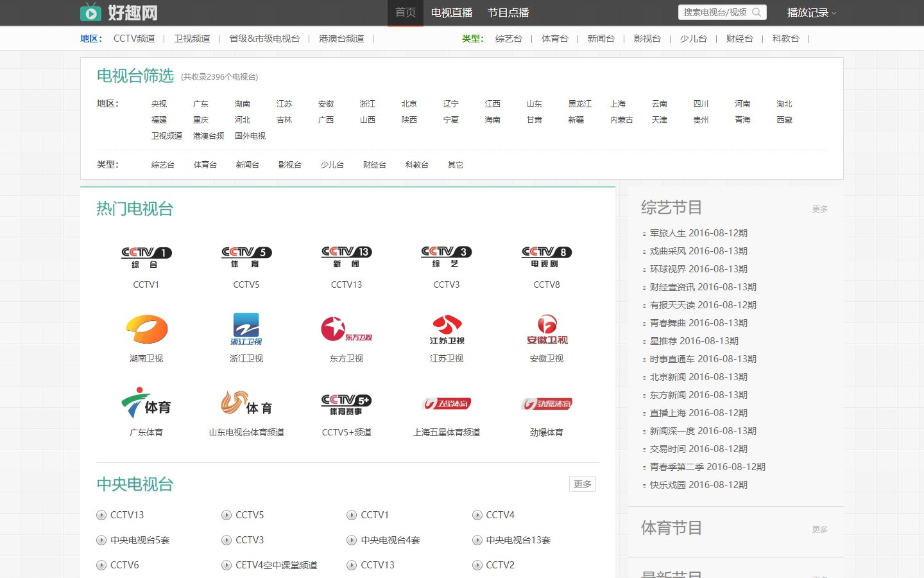Filter region by 西藏
This screenshot has height=578, width=924.
(785, 120)
